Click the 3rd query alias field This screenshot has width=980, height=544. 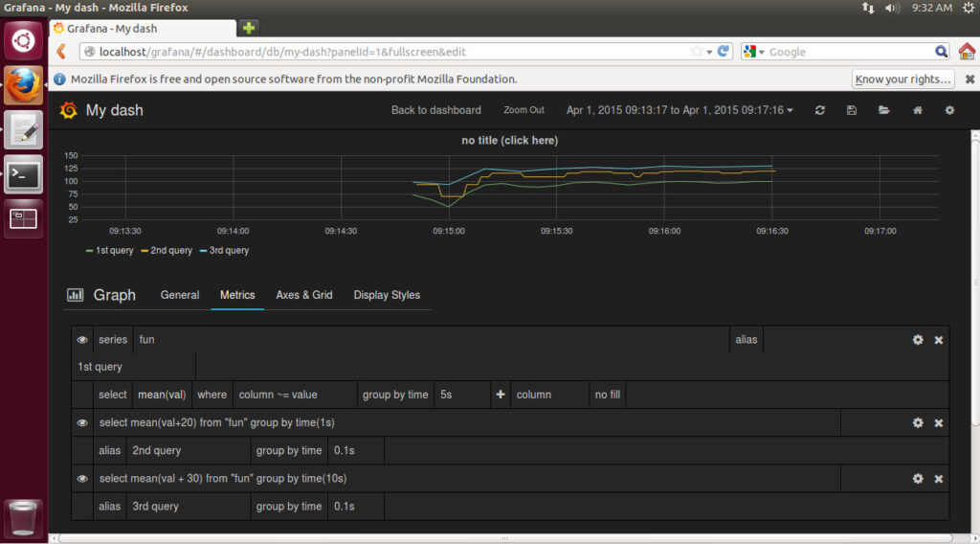[x=188, y=506]
